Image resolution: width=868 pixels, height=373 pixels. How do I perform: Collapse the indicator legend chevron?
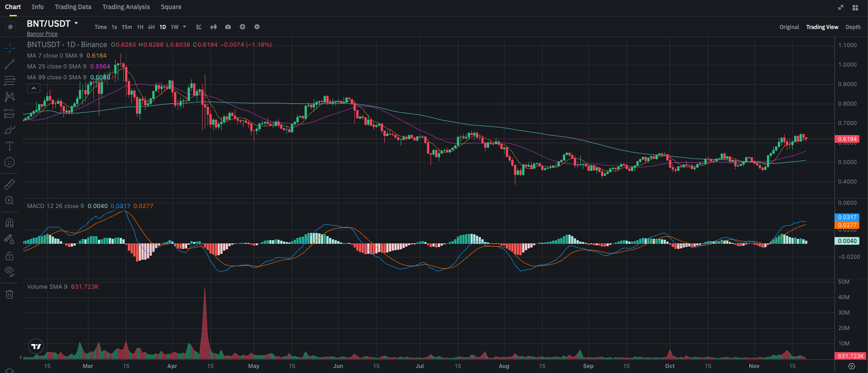tap(34, 88)
